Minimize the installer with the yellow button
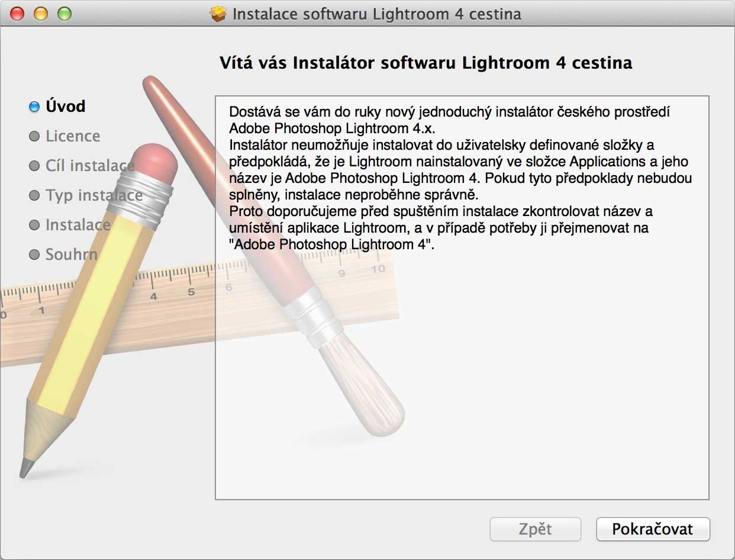The width and height of the screenshot is (735, 560). (x=41, y=14)
